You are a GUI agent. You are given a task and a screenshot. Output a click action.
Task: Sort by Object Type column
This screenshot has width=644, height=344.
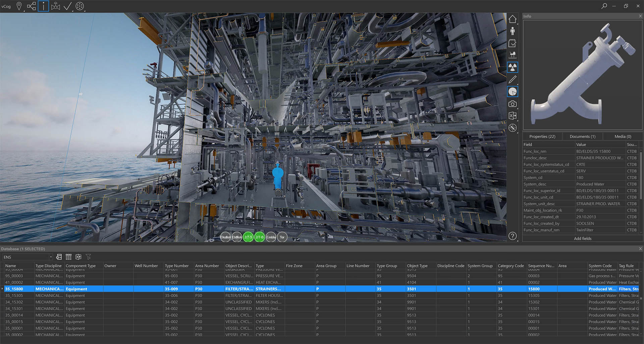tap(421, 266)
